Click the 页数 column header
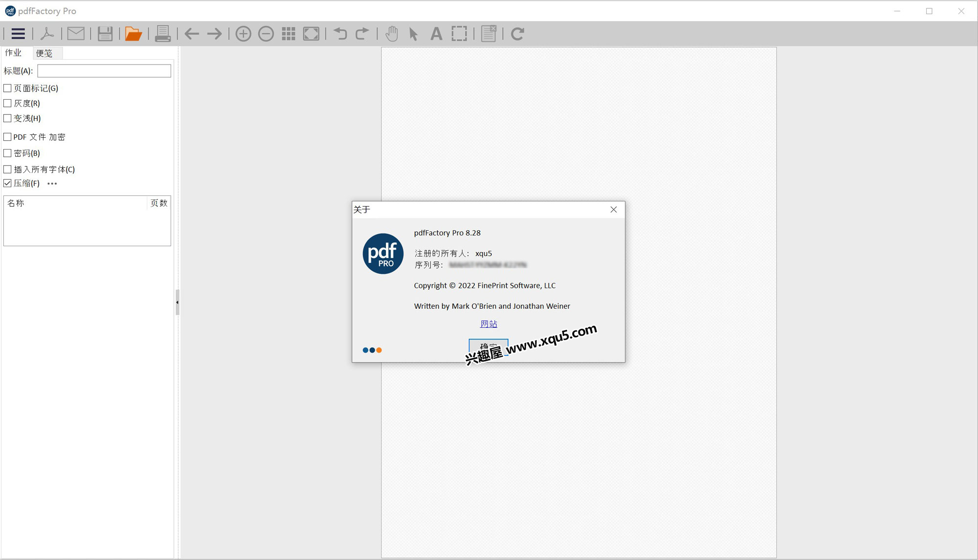 (159, 203)
